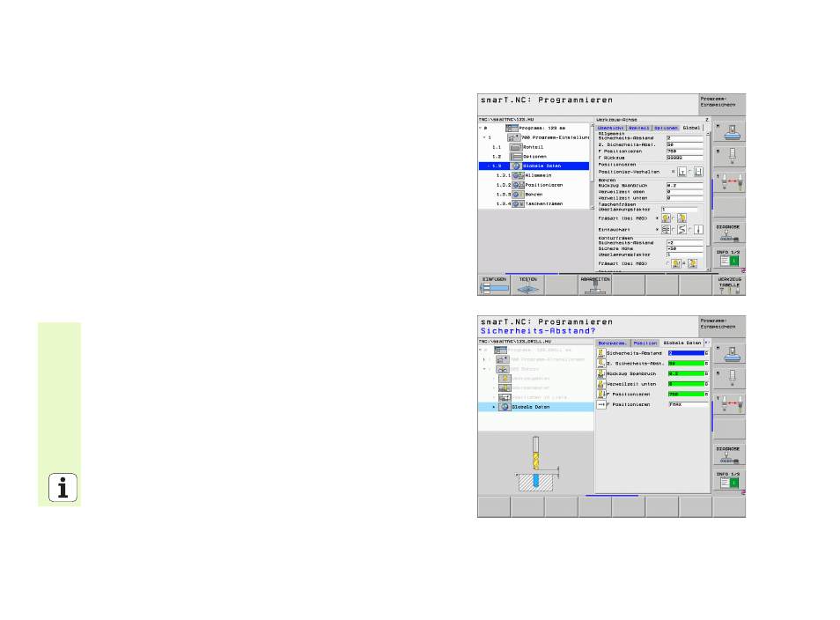The image size is (840, 620).
Task: Click the Sichere Höhe input field under Konturfräsen
Action: point(685,248)
